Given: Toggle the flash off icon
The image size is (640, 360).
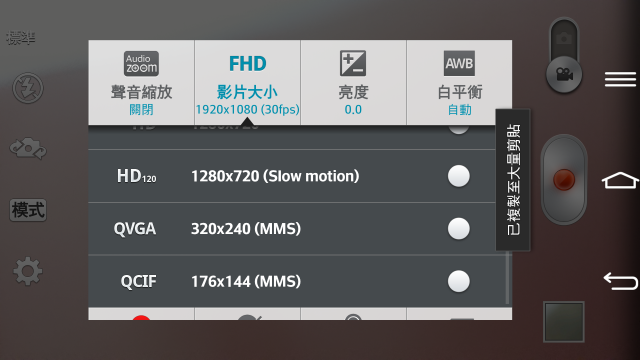Looking at the screenshot, I should click(28, 88).
